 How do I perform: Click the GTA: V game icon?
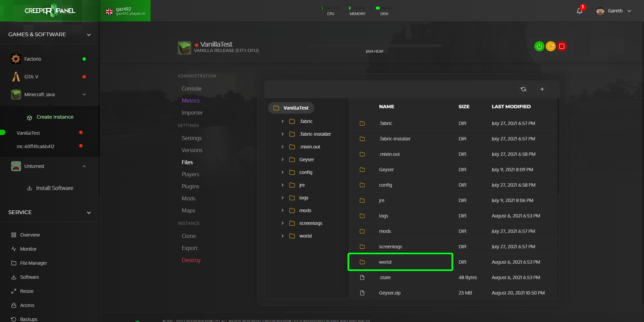coord(16,77)
